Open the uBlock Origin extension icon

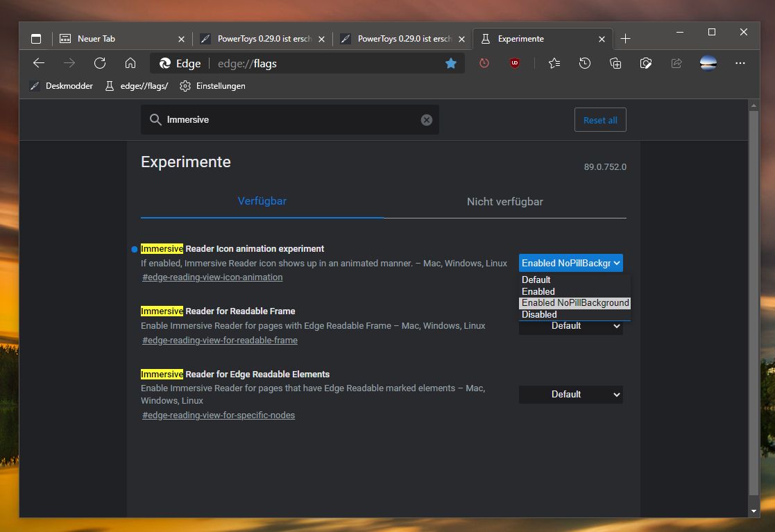[x=515, y=63]
